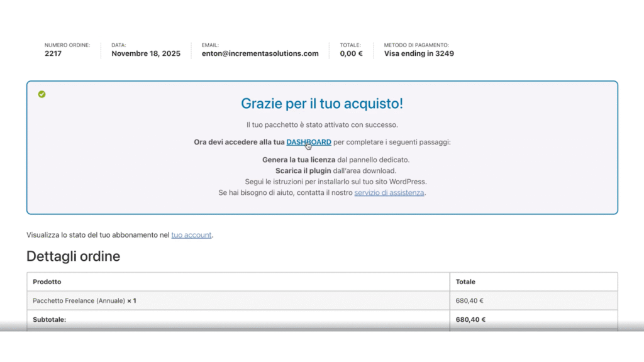Click the date Novembre 18, 2025
Screen dimensions: 644x362
[x=146, y=53]
